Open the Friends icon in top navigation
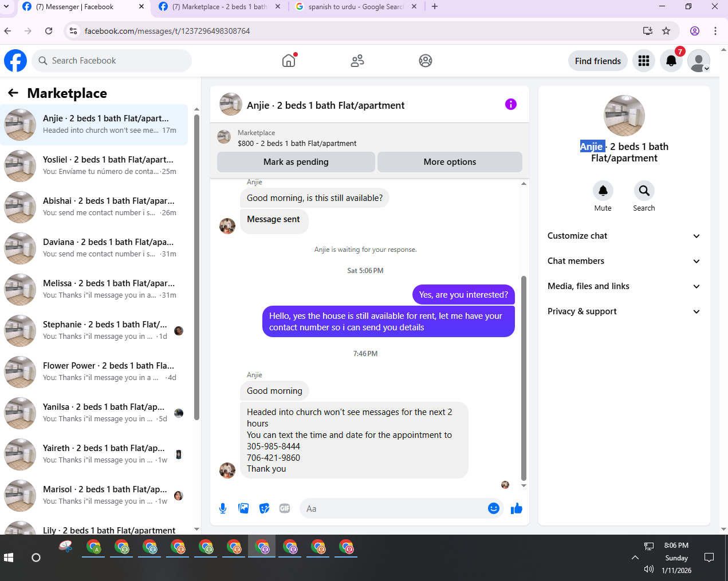Viewport: 728px width, 581px height. pyautogui.click(x=357, y=61)
